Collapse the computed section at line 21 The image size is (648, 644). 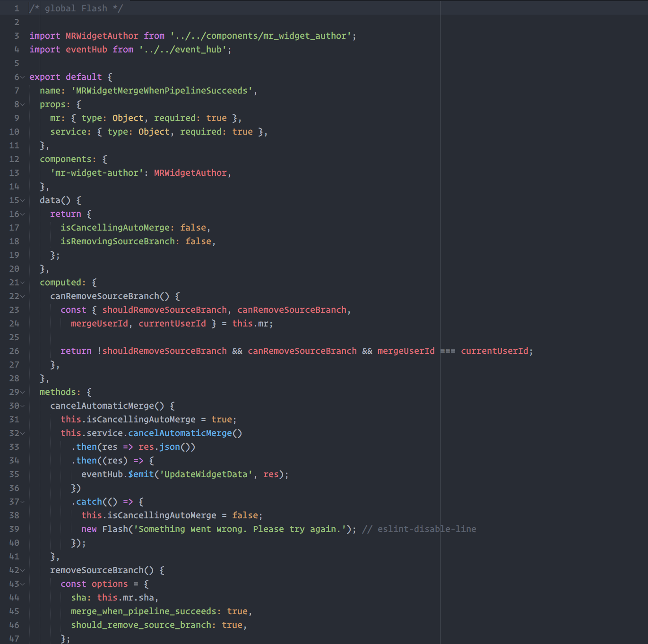pos(23,283)
